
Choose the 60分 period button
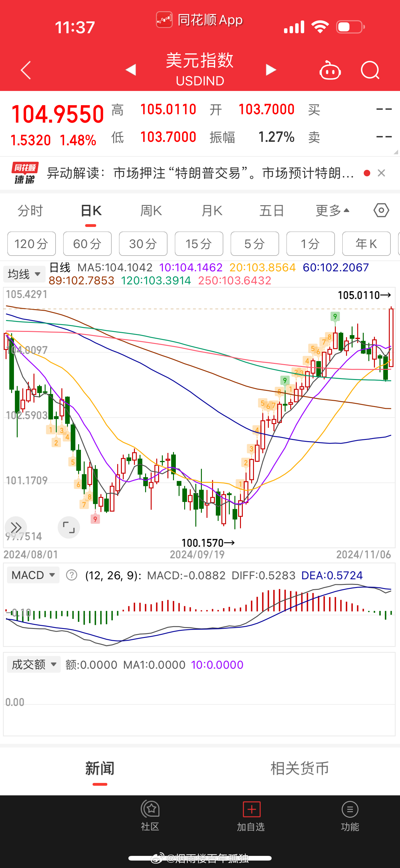pos(87,244)
